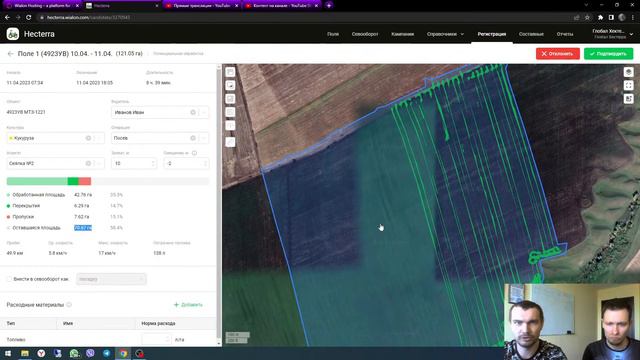Expand the driver 'Иванов Иван' dropdown

[204, 112]
